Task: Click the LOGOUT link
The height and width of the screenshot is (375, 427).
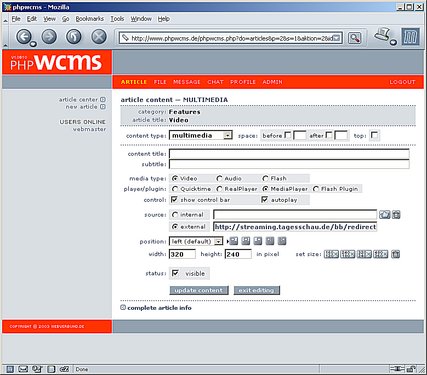Action: (402, 82)
